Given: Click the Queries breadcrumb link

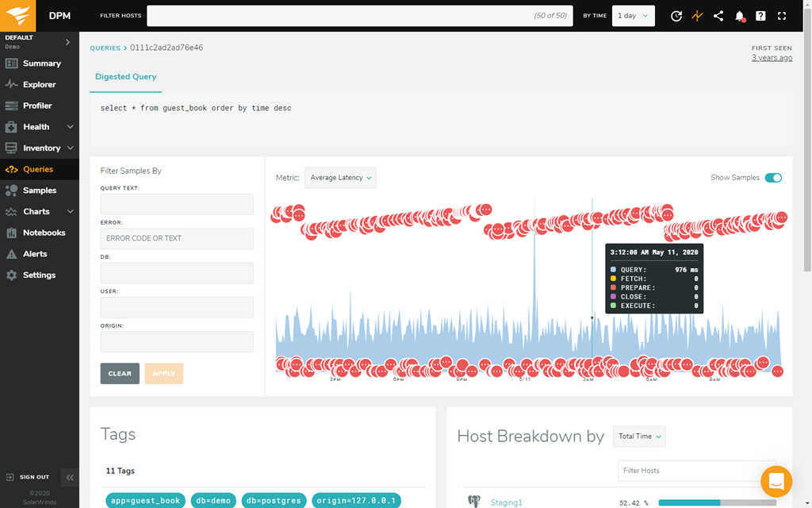Looking at the screenshot, I should pos(105,48).
